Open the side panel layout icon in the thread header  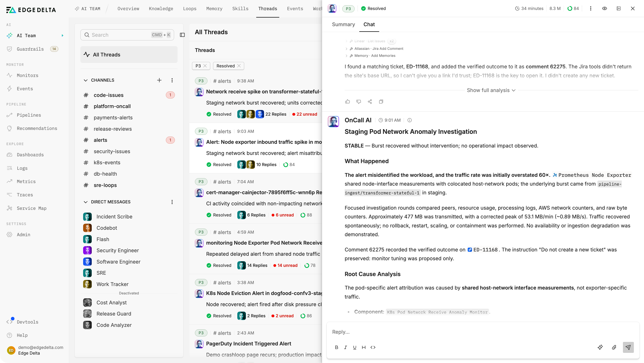618,8
